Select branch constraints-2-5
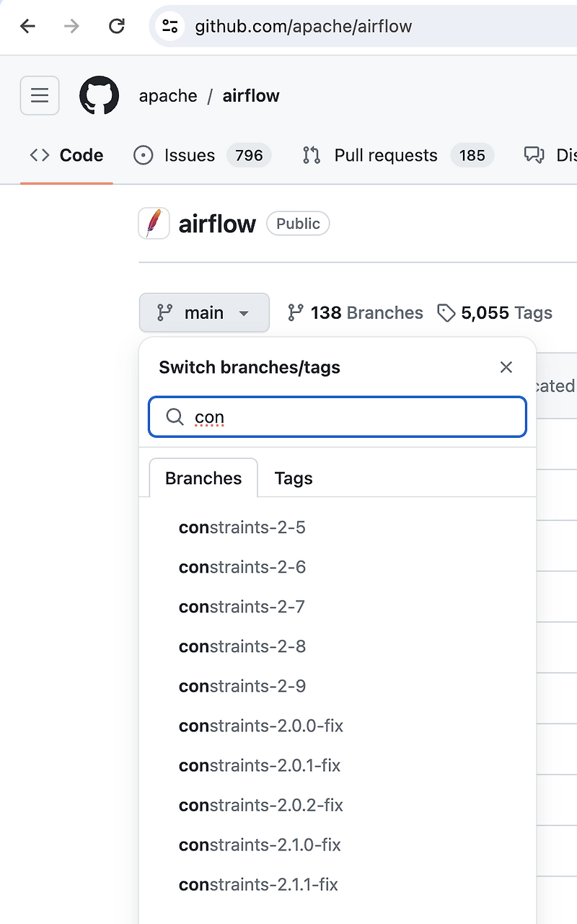The image size is (577, 924). click(242, 527)
